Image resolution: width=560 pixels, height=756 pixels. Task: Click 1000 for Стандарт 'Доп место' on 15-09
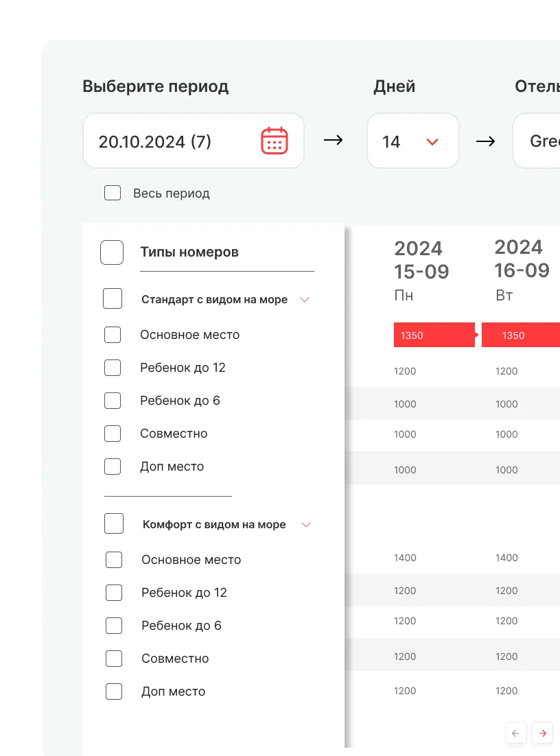405,470
